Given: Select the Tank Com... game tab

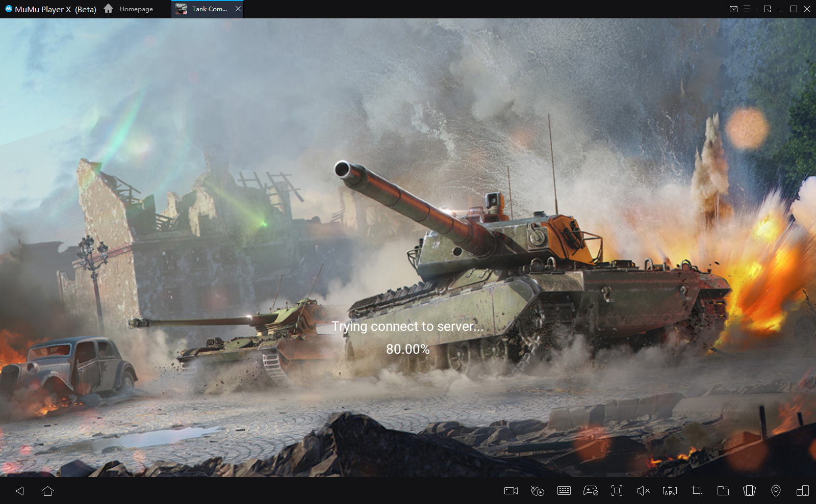Looking at the screenshot, I should tap(203, 9).
